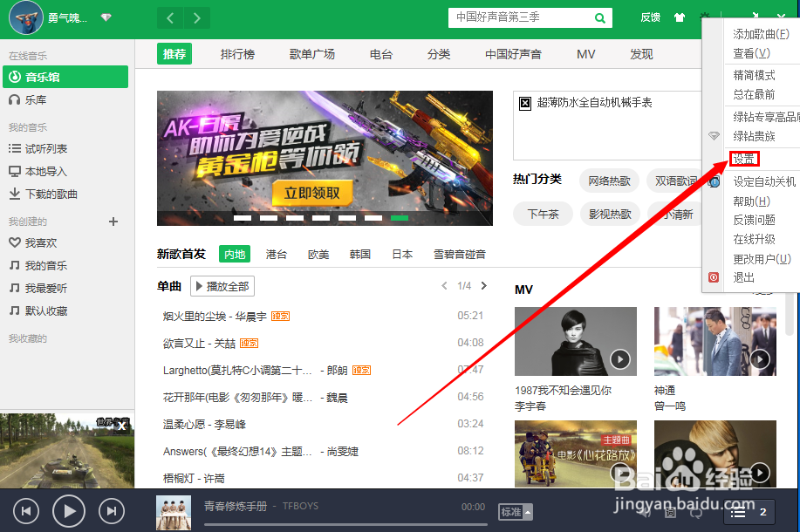
Task: Open the 标准 quality dropdown
Action: point(516,512)
